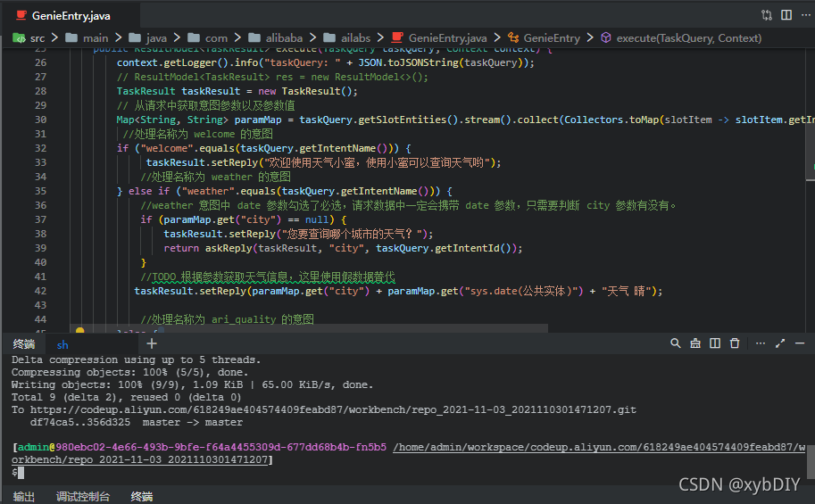The width and height of the screenshot is (815, 504).
Task: Split the editor with the split icon
Action: tap(786, 15)
